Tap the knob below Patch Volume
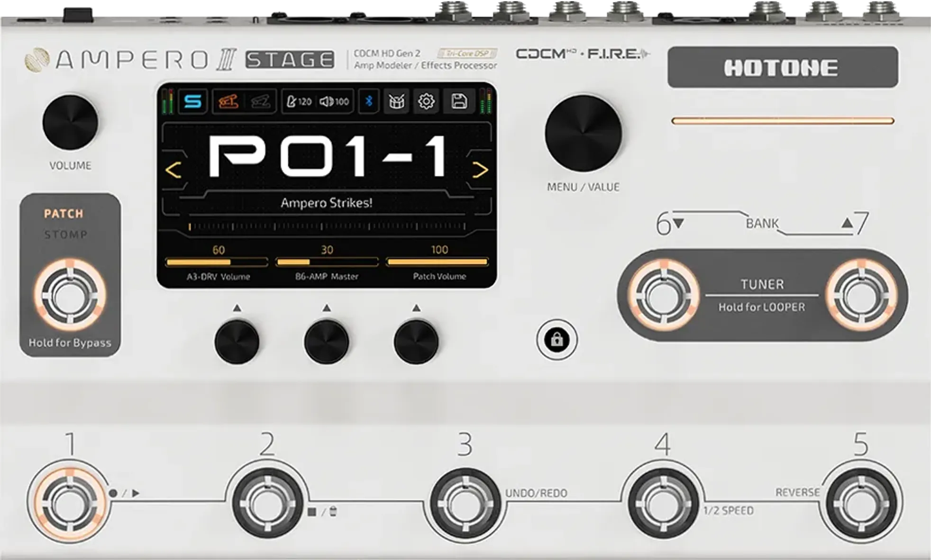This screenshot has width=931, height=560. (x=416, y=342)
